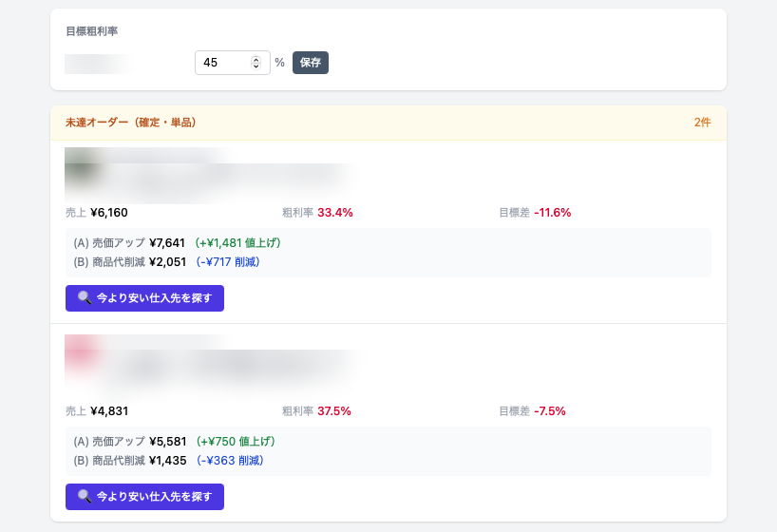The image size is (777, 532).
Task: Click the (+¥750 値上げ) text
Action: [236, 441]
